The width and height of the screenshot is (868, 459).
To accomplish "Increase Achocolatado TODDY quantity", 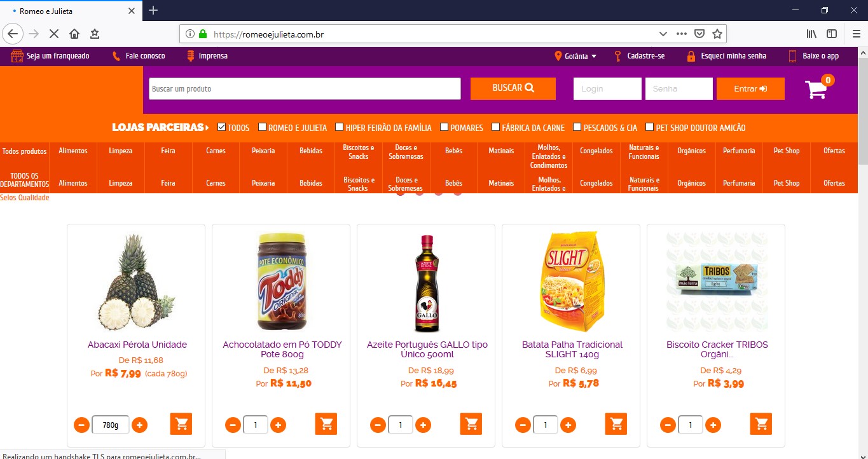I will [x=278, y=425].
